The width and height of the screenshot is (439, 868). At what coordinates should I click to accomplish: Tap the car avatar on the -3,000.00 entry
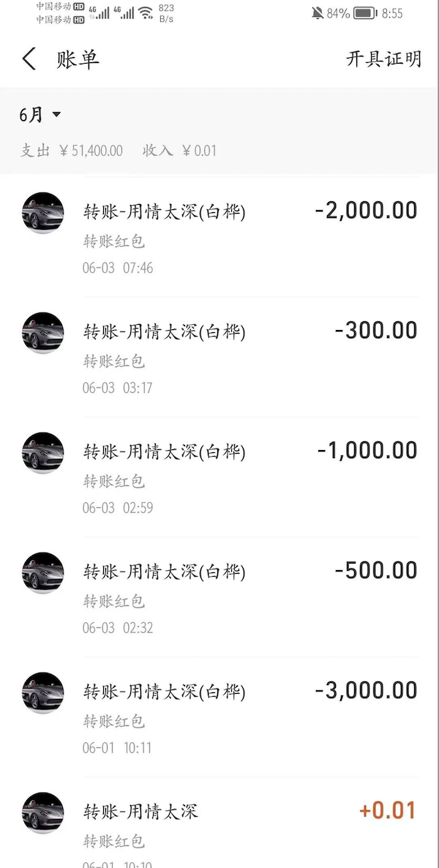pos(42,693)
